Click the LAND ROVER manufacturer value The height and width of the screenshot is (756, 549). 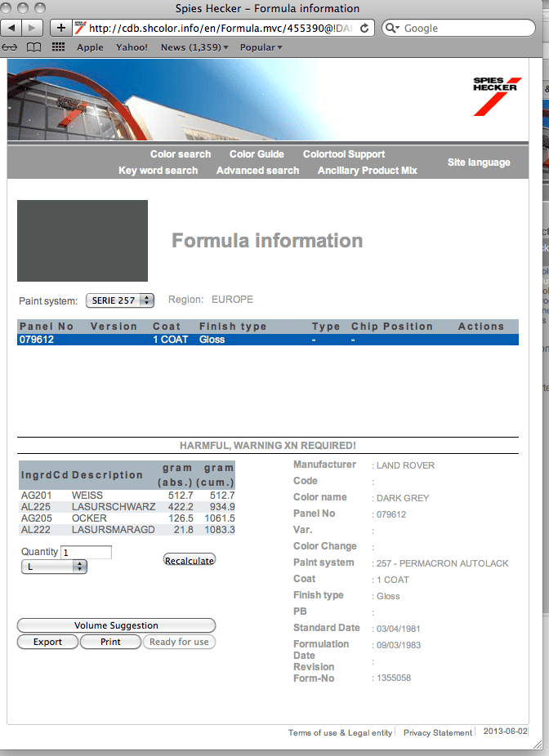405,465
